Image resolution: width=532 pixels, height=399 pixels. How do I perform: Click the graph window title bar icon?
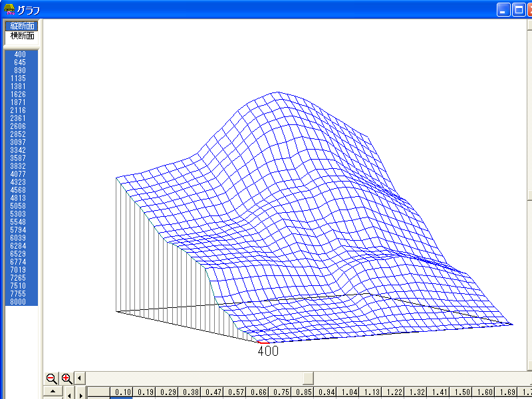click(9, 9)
